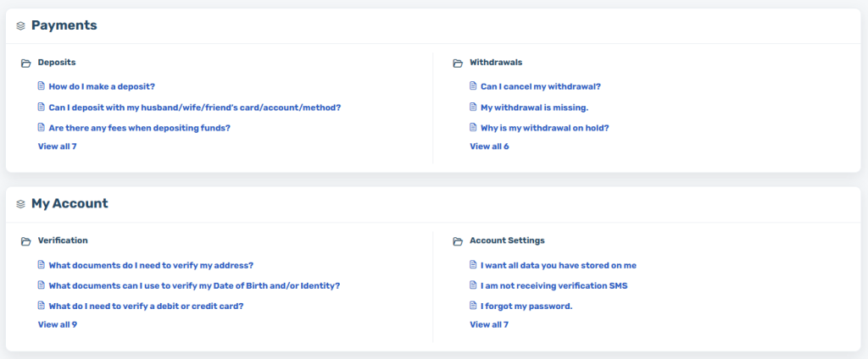This screenshot has height=359, width=868.
Task: Click the folder icon next to Deposits
Action: click(x=25, y=63)
